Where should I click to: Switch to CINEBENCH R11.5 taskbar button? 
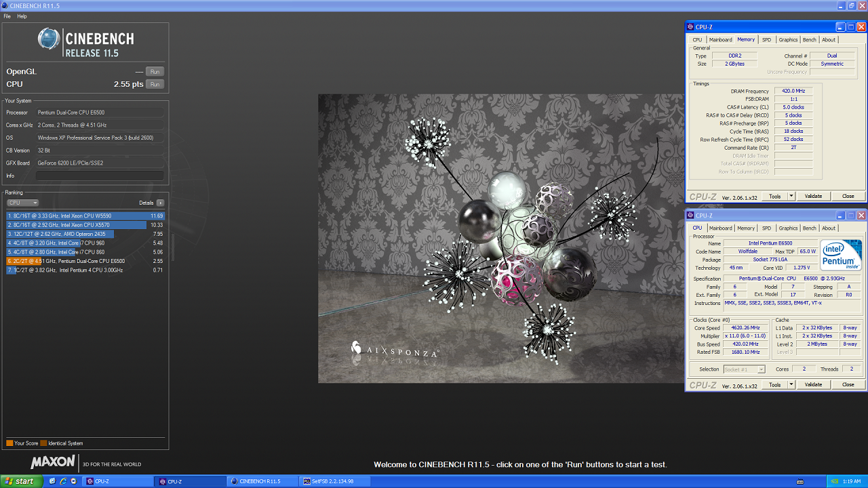[x=263, y=481]
